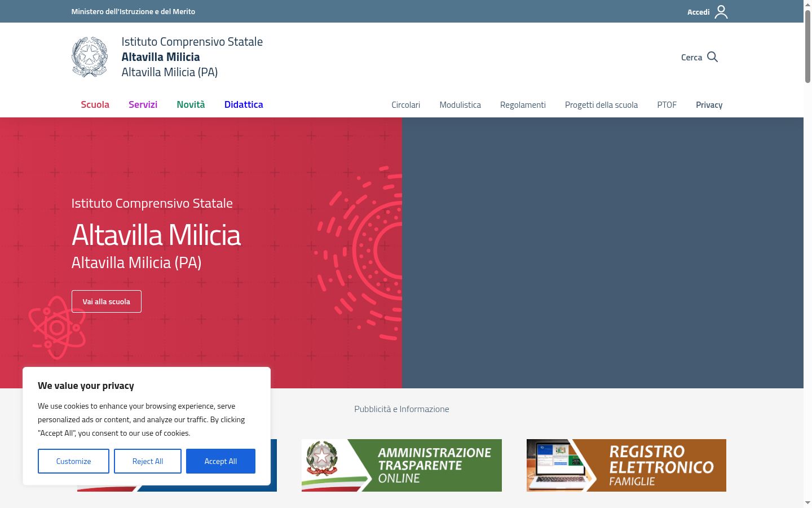Open the Novità menu
Screen dimensions: 812x508
click(191, 104)
